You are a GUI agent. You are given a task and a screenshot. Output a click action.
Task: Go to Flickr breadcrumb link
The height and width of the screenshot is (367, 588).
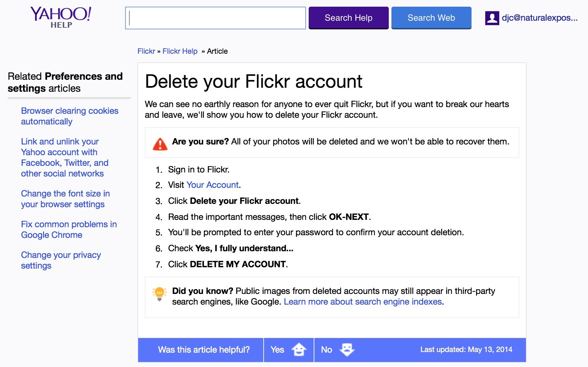click(x=146, y=51)
